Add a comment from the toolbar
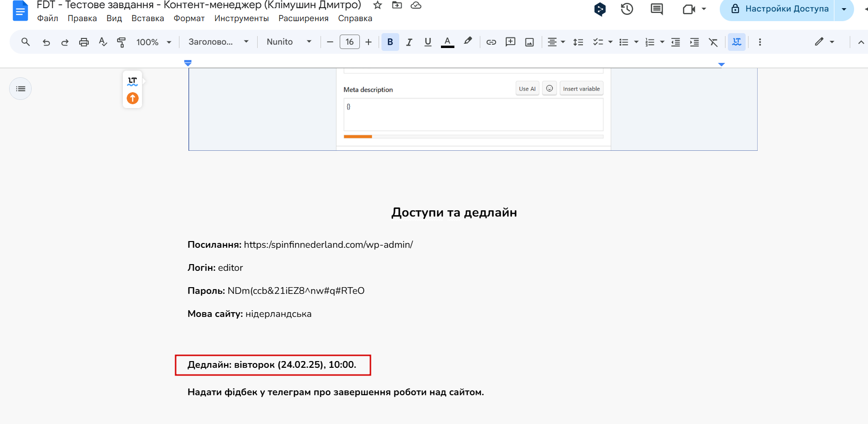Image resolution: width=868 pixels, height=424 pixels. click(x=511, y=42)
